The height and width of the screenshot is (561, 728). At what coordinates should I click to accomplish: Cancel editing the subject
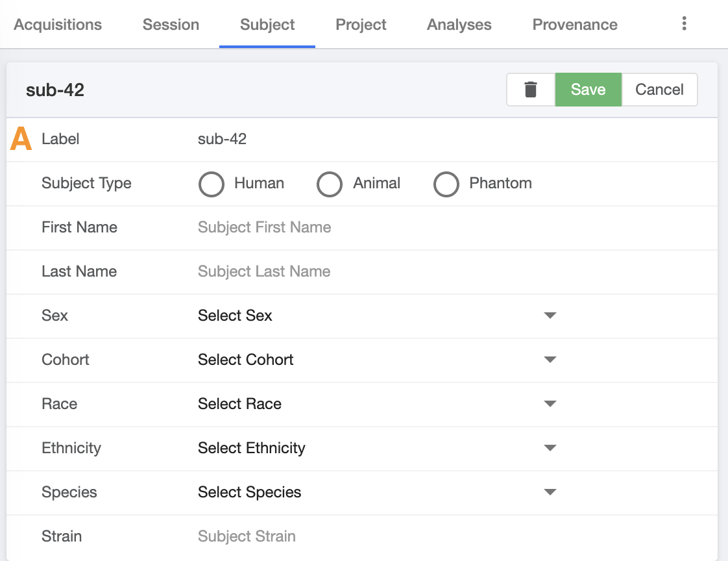coord(659,90)
